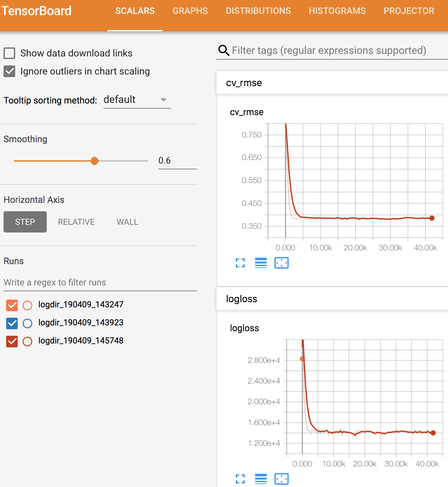Image resolution: width=448 pixels, height=487 pixels.
Task: Click the TensorBoard title
Action: (36, 11)
